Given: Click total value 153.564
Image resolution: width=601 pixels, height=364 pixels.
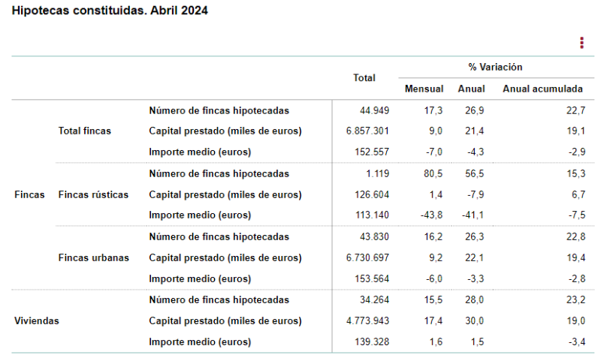Looking at the screenshot, I should 372,278.
